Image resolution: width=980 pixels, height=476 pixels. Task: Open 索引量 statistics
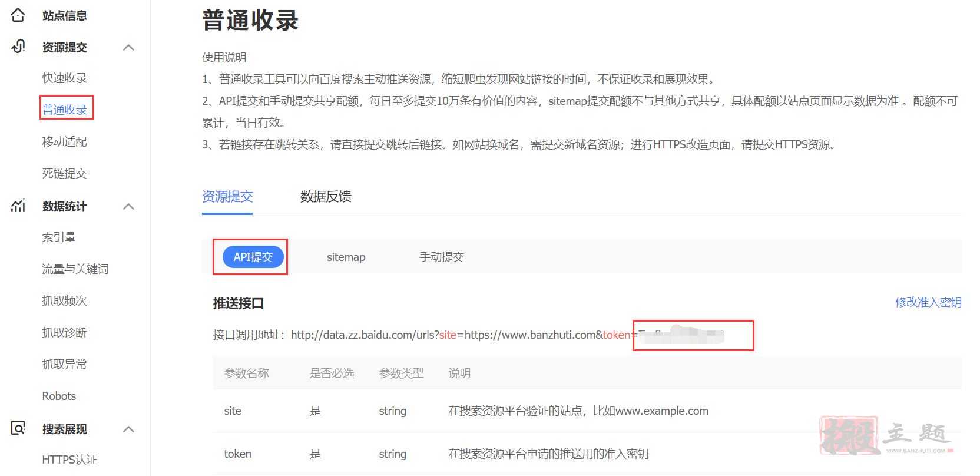pyautogui.click(x=59, y=237)
